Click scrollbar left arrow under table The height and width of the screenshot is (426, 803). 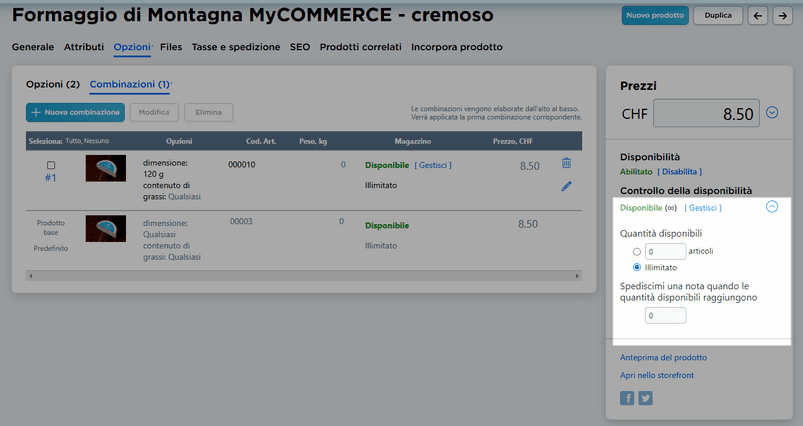(31, 276)
